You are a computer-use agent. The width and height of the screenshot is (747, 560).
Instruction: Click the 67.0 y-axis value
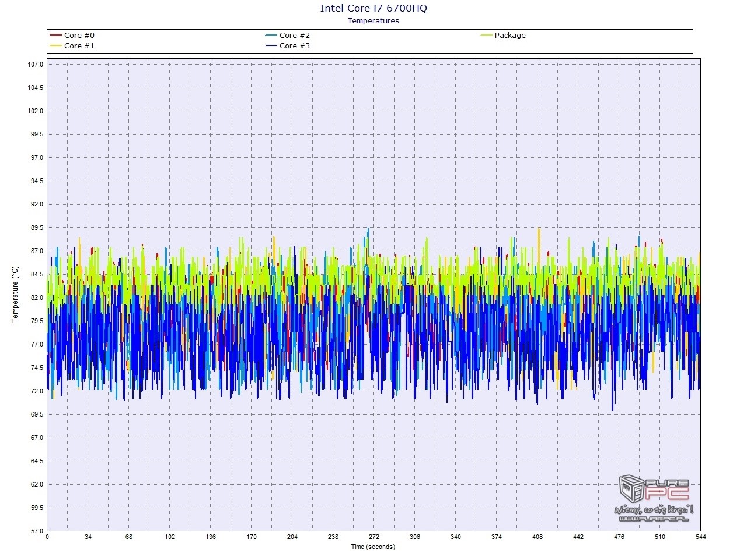(37, 437)
